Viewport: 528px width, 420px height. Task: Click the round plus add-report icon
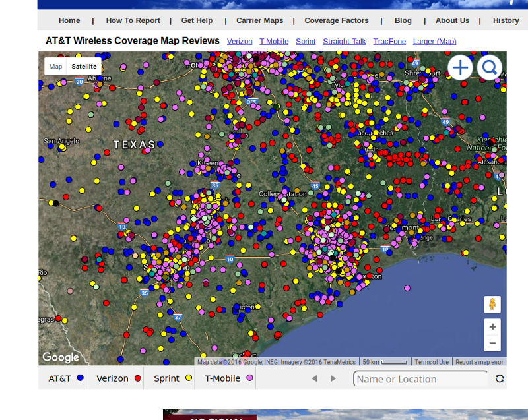460,68
